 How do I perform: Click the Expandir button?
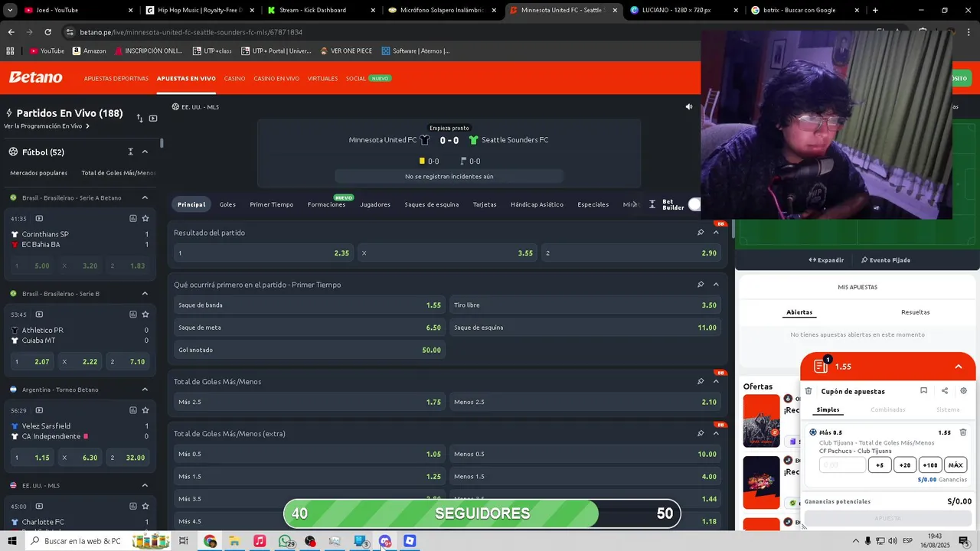pos(826,260)
